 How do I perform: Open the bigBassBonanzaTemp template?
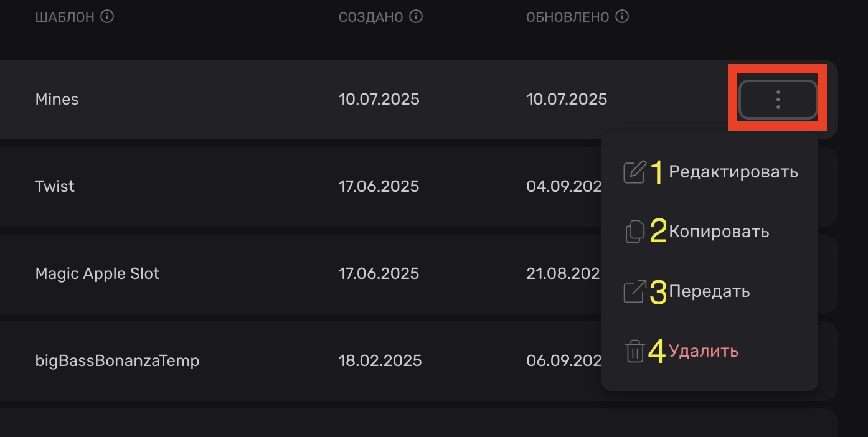point(117,361)
